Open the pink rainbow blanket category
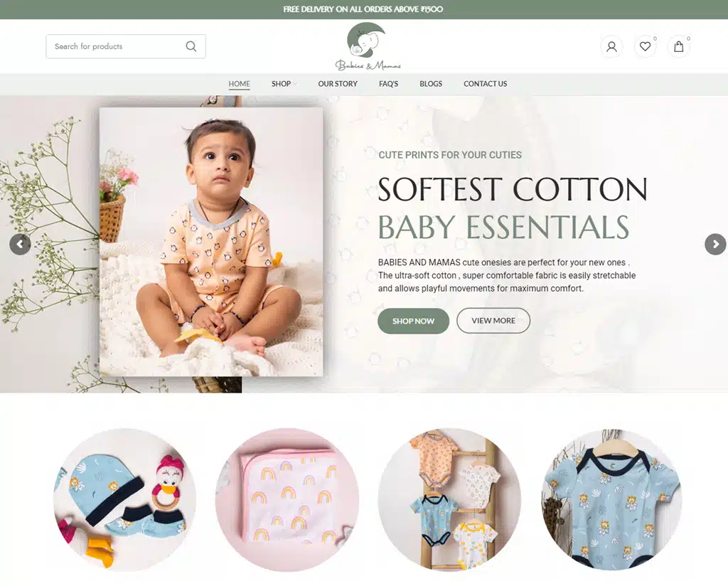728x586 pixels. tap(287, 500)
